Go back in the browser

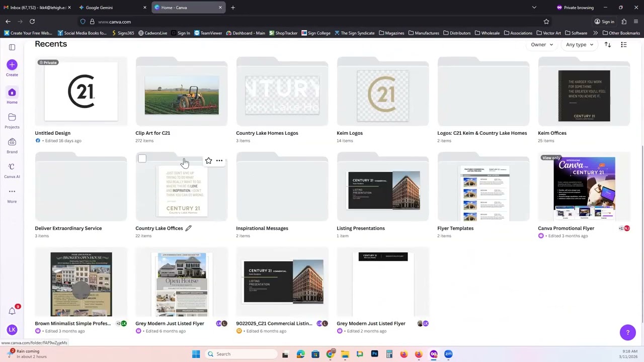(x=8, y=22)
